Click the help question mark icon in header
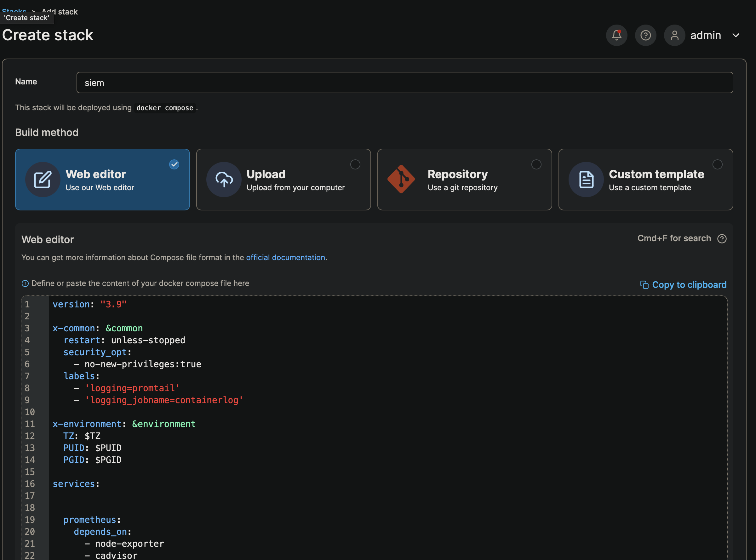 point(645,35)
